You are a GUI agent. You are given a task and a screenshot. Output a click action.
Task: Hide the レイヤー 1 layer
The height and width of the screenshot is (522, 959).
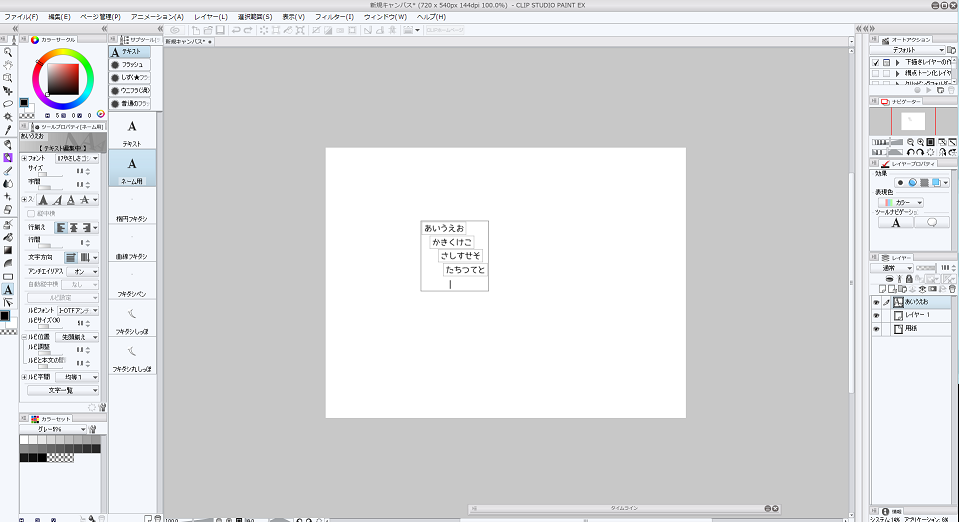click(876, 316)
